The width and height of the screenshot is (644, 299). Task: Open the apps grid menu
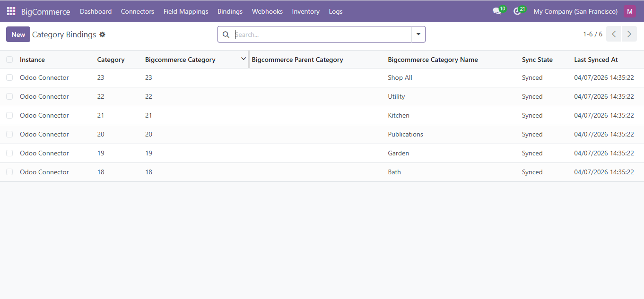pos(10,11)
